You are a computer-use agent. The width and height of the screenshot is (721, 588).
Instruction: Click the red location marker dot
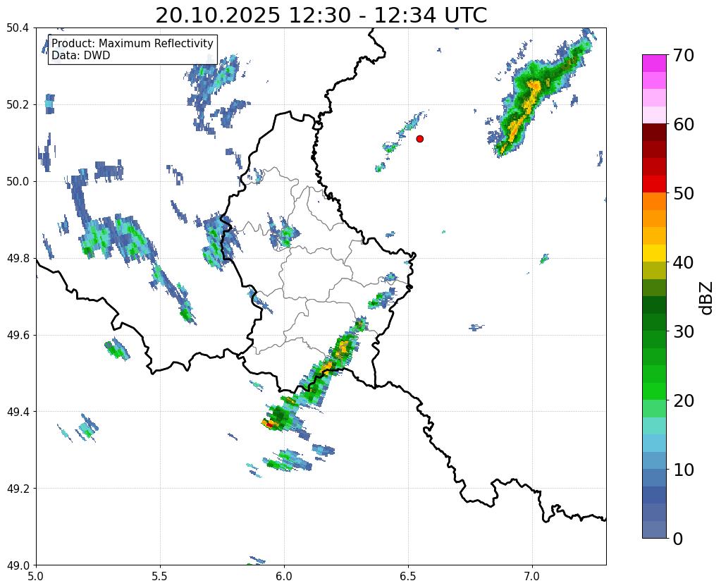click(x=419, y=138)
